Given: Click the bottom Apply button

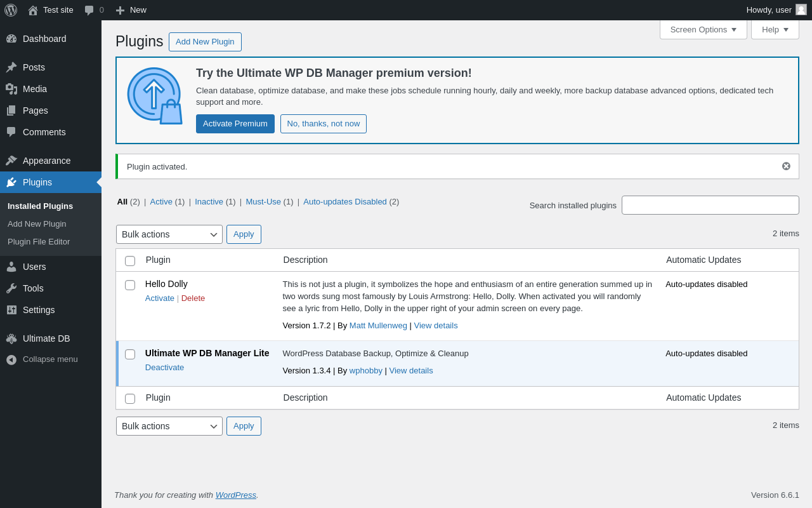Looking at the screenshot, I should click(x=244, y=426).
